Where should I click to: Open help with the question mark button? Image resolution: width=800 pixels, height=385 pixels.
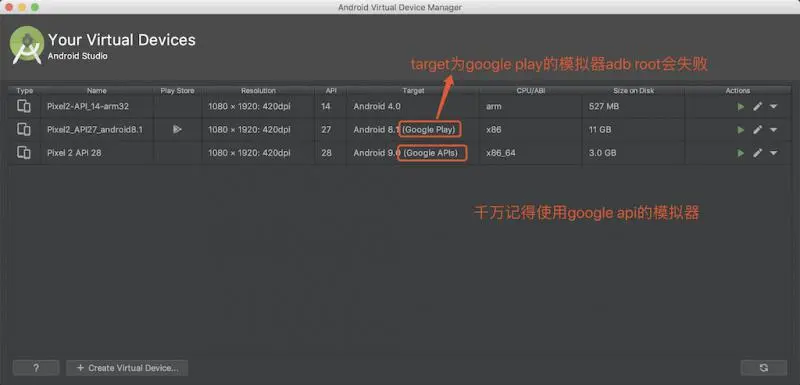tap(36, 368)
